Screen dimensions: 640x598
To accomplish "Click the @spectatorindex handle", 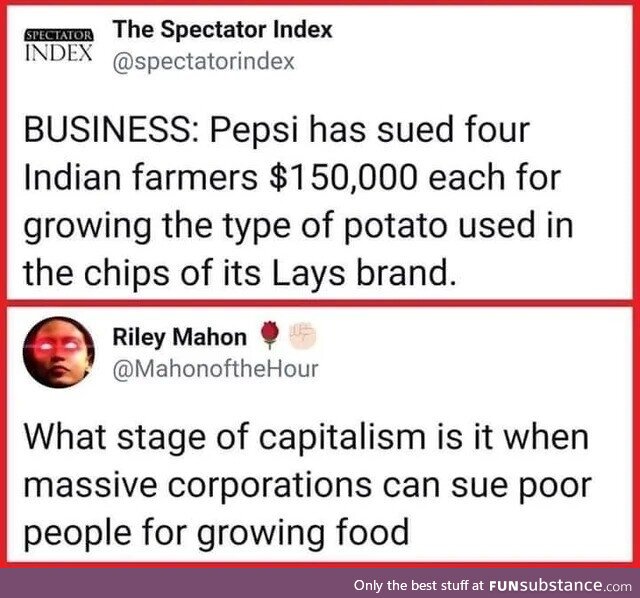I will [x=204, y=62].
